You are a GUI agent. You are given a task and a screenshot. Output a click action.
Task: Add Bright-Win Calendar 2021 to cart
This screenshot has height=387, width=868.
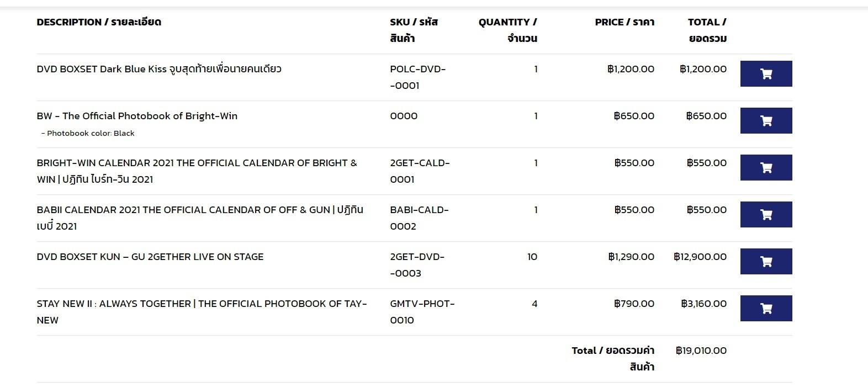766,167
